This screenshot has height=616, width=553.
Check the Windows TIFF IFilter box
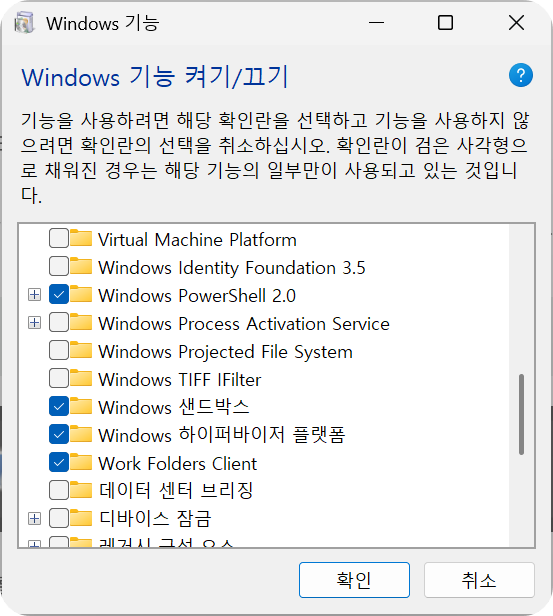[59, 378]
